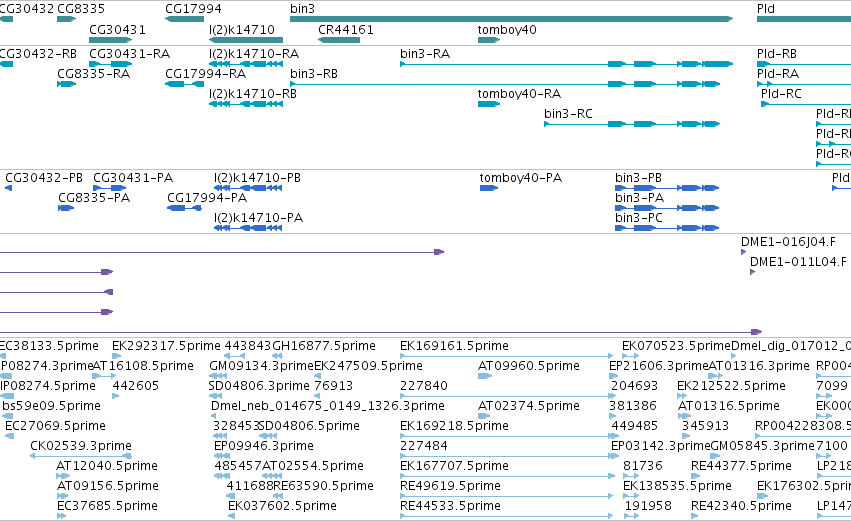Click the CG30431-PA protein
The image size is (851, 521).
(x=110, y=188)
